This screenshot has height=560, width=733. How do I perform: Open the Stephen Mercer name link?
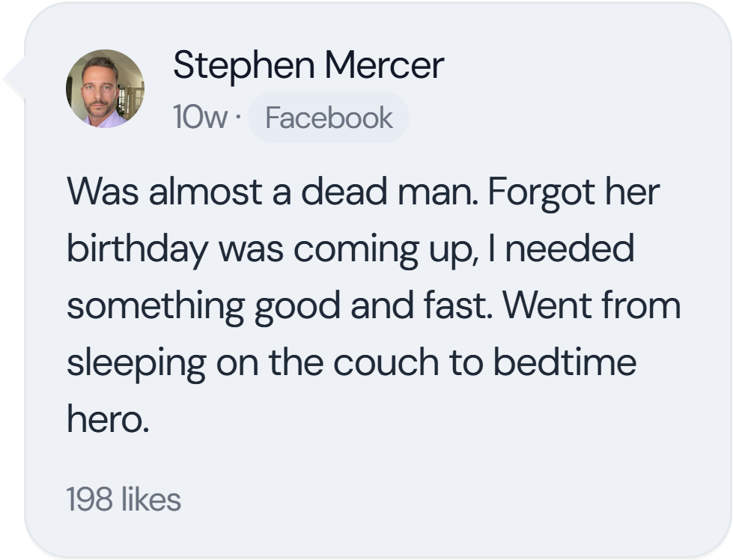pos(308,66)
